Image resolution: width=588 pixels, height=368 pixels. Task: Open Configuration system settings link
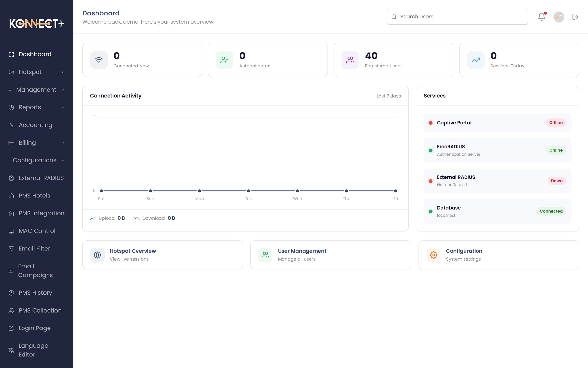[499, 255]
